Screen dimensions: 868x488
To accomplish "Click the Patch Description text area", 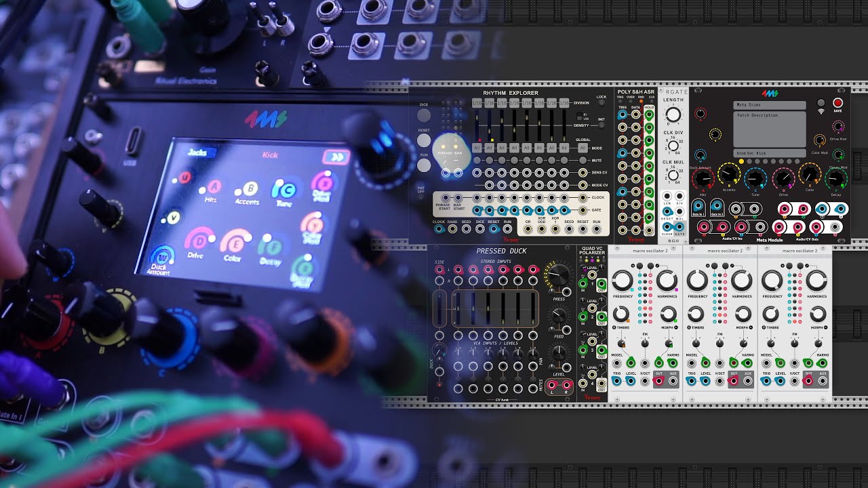I will pyautogui.click(x=770, y=129).
